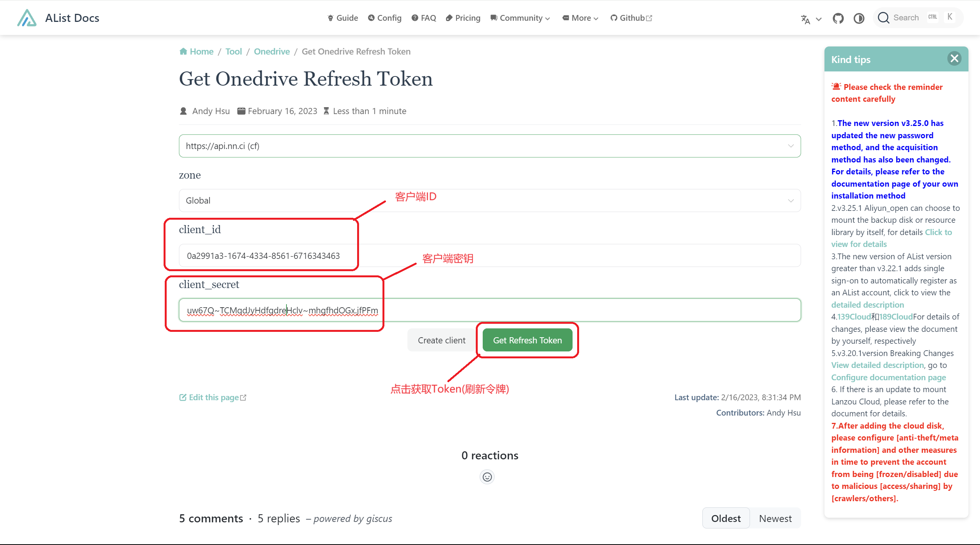Go to Tool breadcrumb
The height and width of the screenshot is (545, 980).
pyautogui.click(x=233, y=51)
